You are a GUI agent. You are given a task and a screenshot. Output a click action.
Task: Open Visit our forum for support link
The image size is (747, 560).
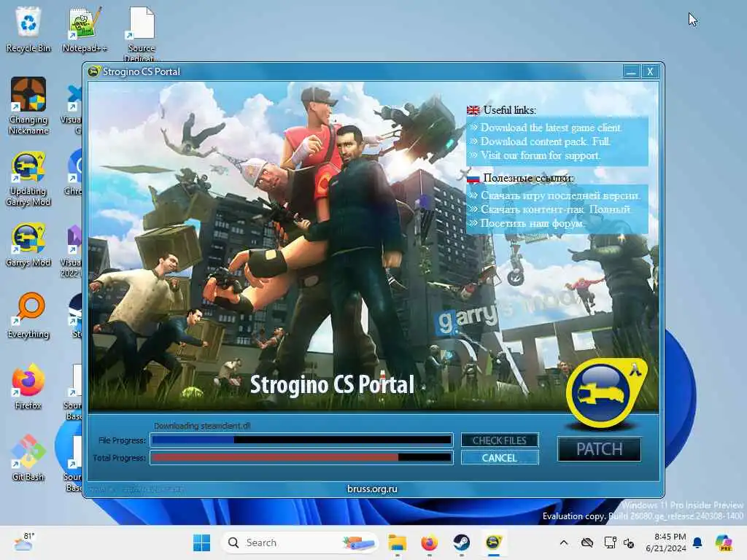click(x=541, y=155)
